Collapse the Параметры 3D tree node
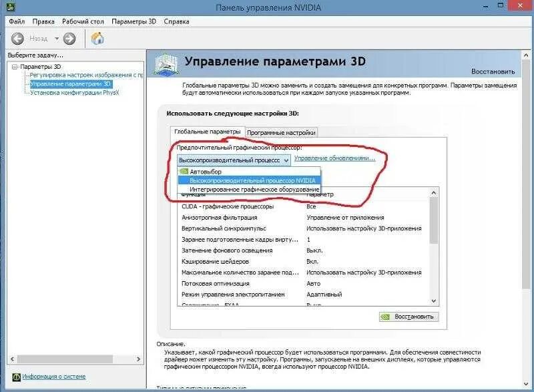This screenshot has height=392, width=534. [14, 67]
